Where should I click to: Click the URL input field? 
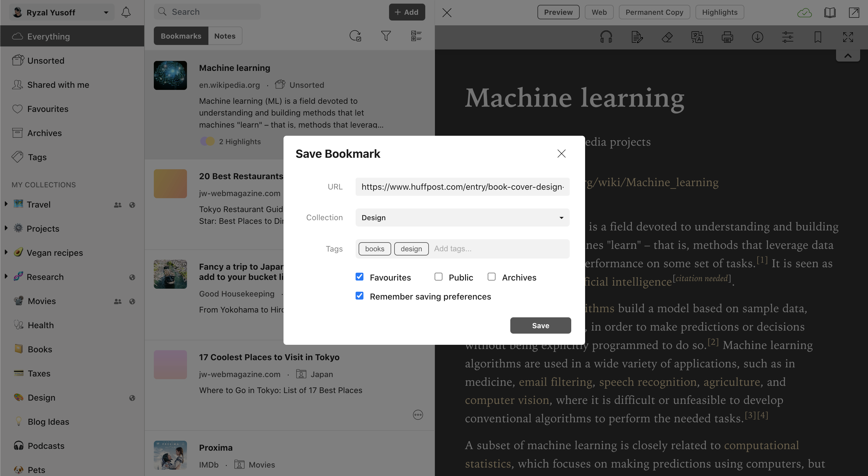[x=462, y=186]
